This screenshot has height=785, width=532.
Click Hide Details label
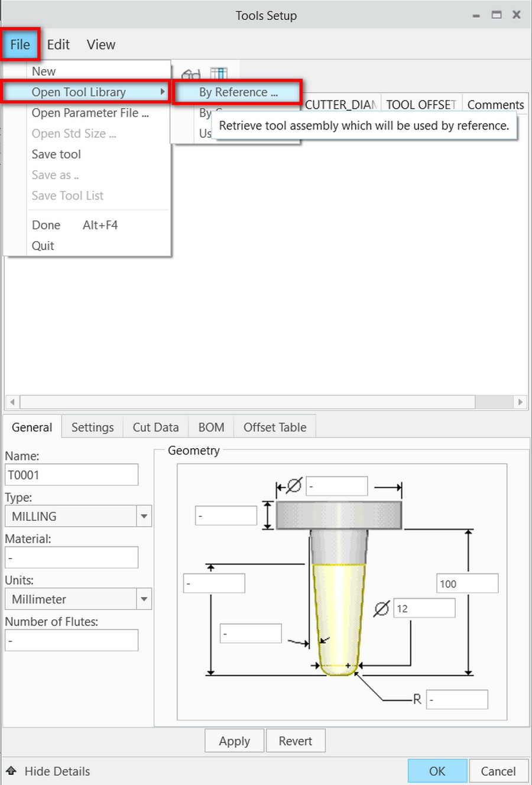click(57, 771)
